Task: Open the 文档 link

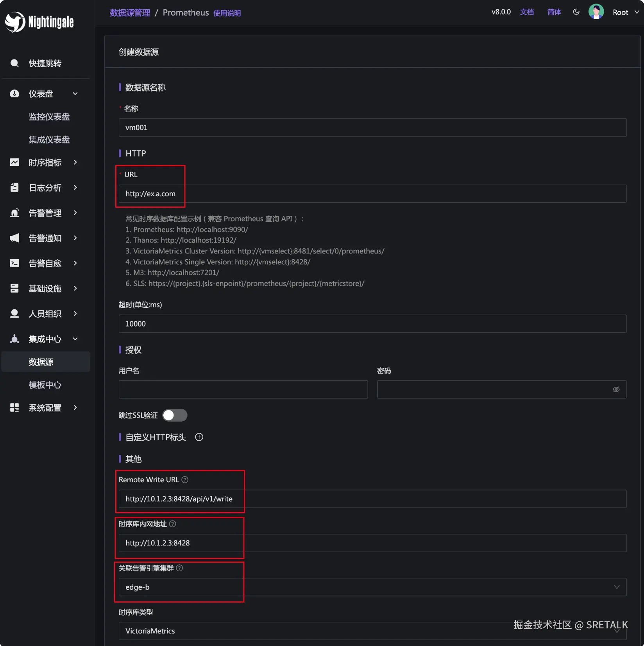Action: pyautogui.click(x=527, y=12)
